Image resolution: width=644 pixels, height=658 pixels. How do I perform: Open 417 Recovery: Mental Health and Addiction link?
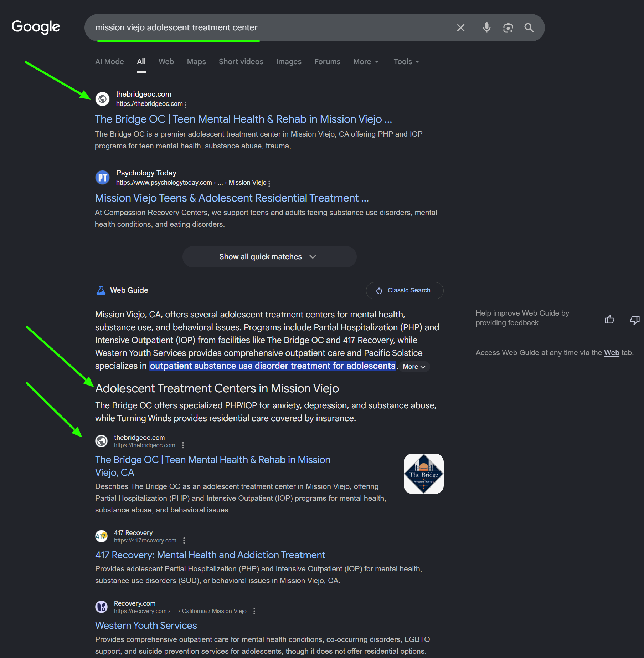coord(210,555)
